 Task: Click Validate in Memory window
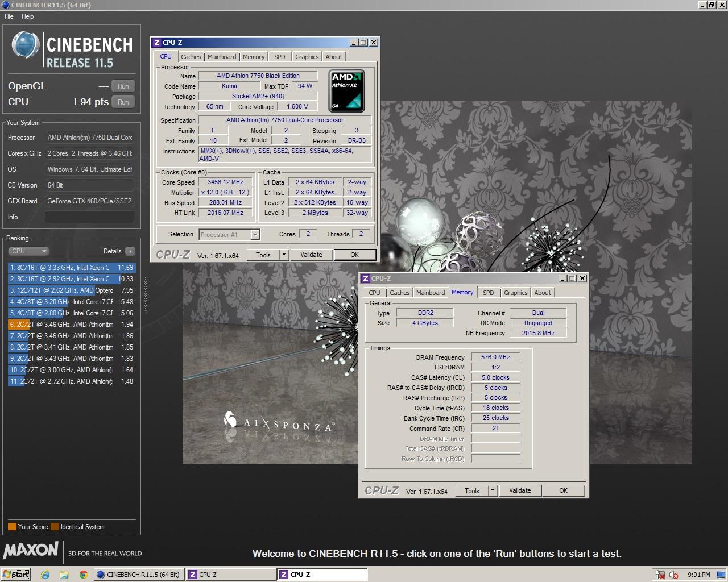click(x=520, y=491)
